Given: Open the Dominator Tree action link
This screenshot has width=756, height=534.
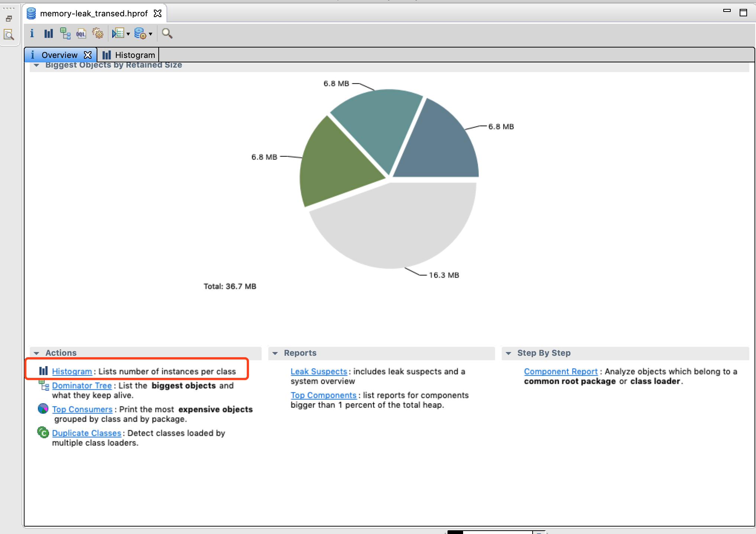Looking at the screenshot, I should tap(82, 385).
